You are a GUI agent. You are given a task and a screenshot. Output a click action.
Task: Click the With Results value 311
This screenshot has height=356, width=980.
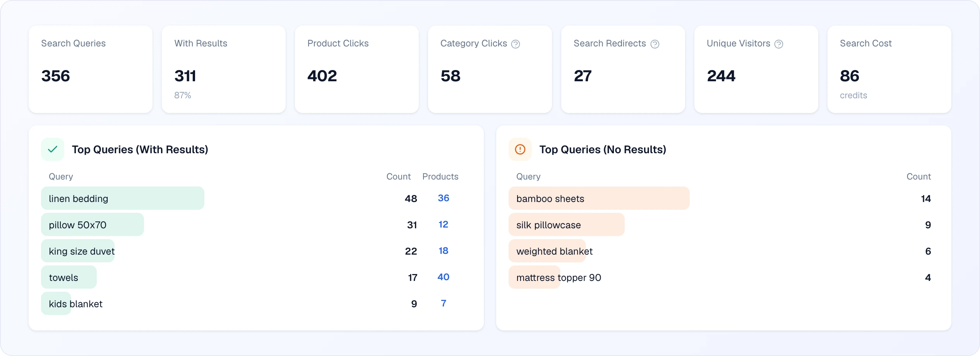(185, 76)
